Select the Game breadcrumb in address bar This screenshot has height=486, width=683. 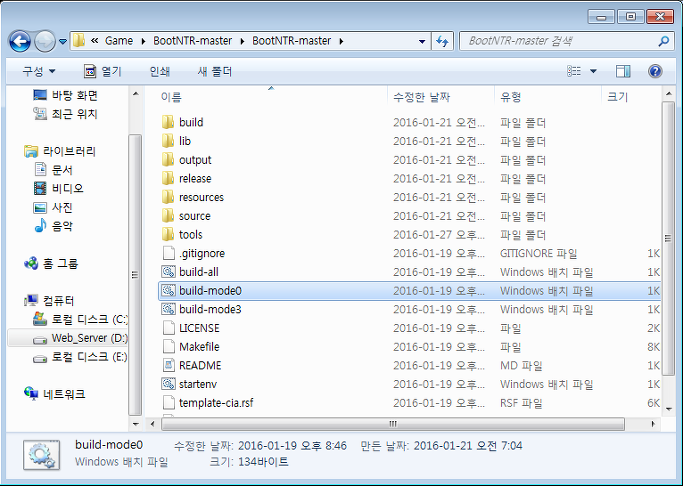(x=119, y=41)
